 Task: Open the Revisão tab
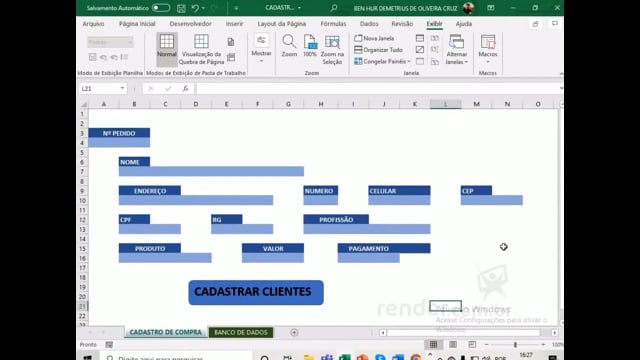coord(402,24)
